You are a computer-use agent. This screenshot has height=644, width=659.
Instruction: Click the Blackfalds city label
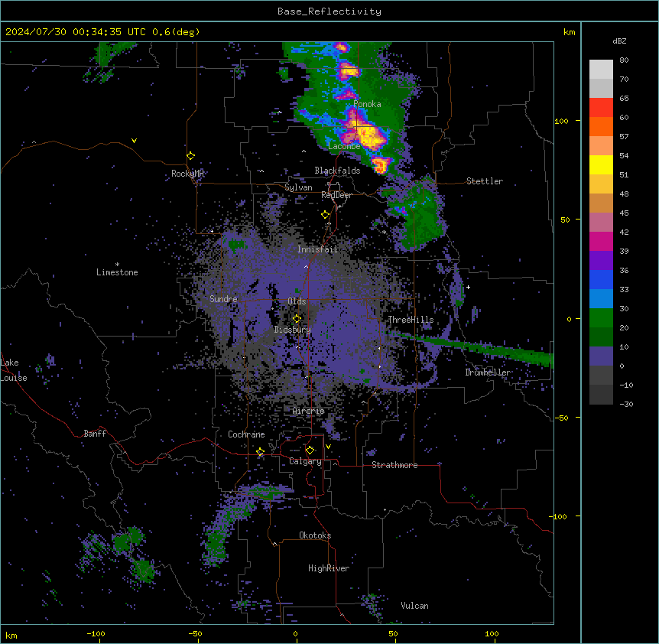click(337, 171)
